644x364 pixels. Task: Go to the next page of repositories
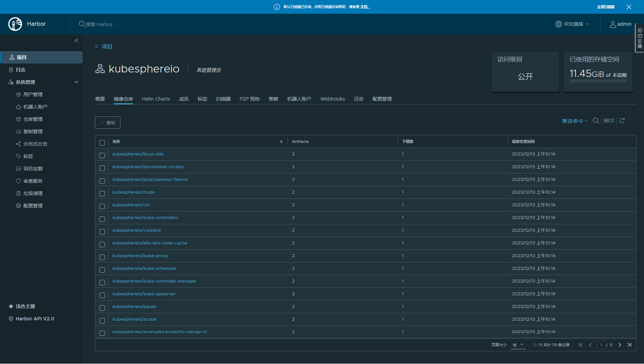click(x=620, y=344)
